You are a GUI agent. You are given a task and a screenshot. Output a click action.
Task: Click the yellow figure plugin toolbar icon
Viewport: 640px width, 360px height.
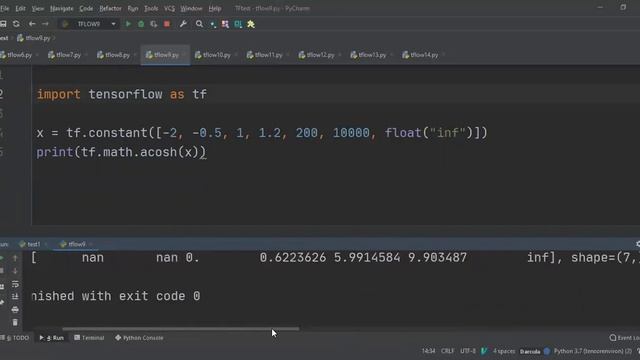coord(251,24)
